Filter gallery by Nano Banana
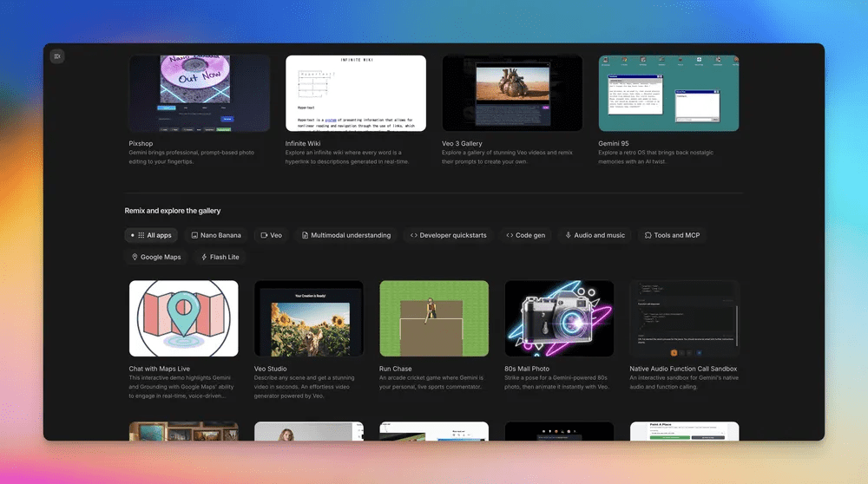Viewport: 868px width, 484px height. click(x=216, y=235)
